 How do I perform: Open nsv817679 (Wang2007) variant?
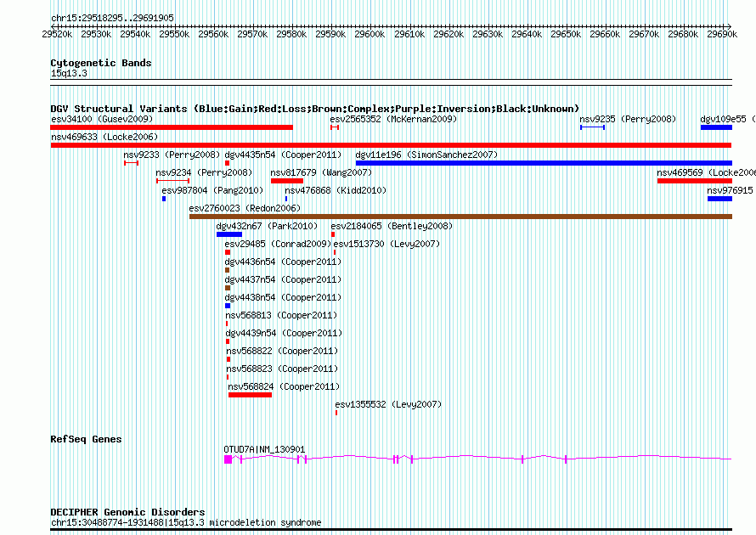[x=321, y=172]
